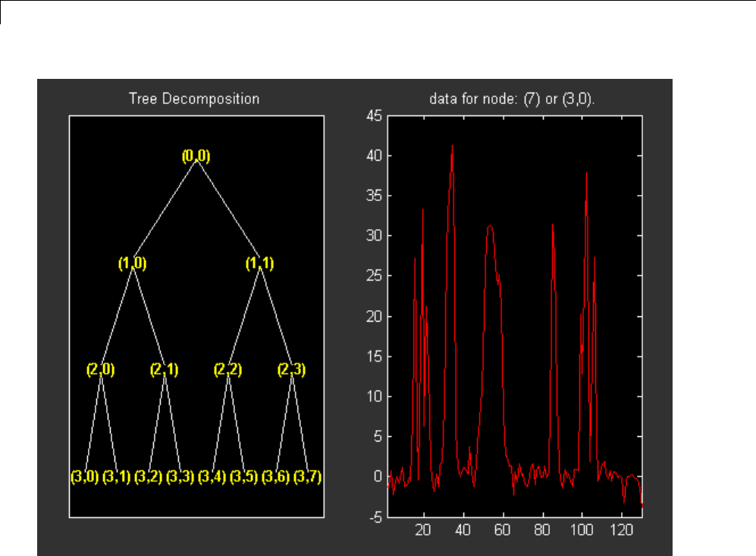This screenshot has height=556, width=756.
Task: Click x-axis tick label 20
Action: (423, 530)
